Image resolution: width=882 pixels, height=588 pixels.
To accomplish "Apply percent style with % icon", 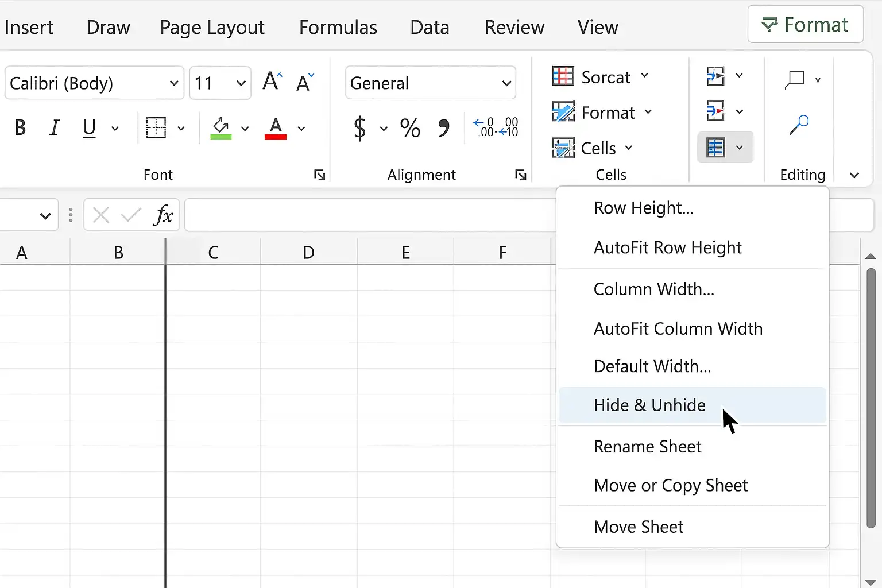I will point(410,127).
